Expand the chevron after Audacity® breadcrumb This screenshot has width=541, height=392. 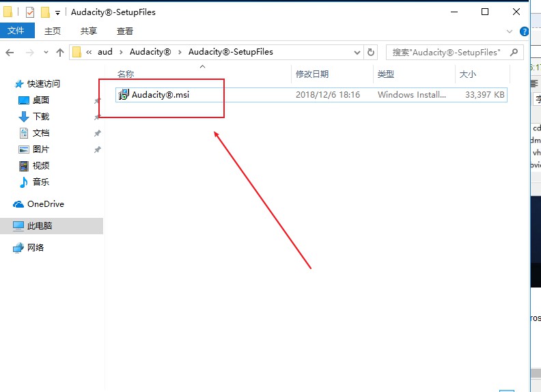[x=180, y=52]
